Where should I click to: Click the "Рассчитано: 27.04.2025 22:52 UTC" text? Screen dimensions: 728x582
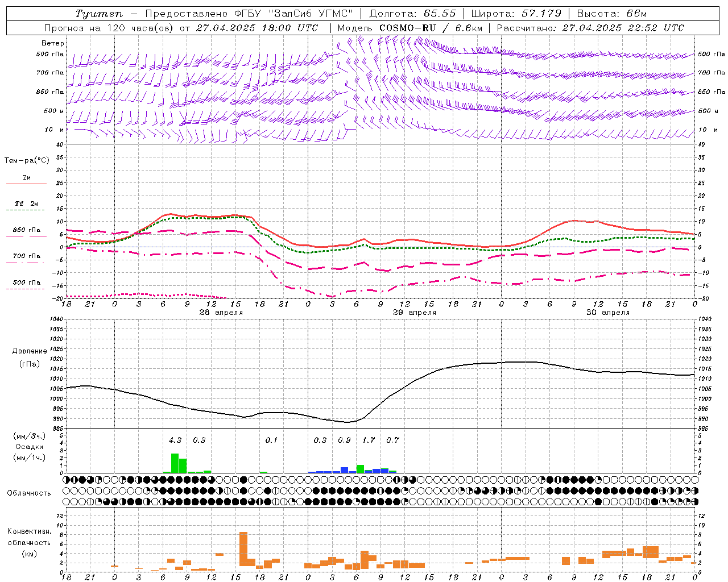(x=590, y=28)
